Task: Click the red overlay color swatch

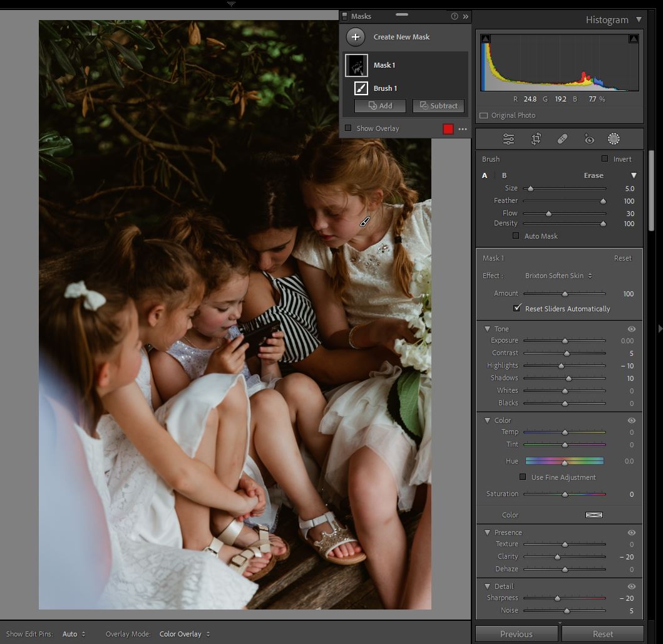Action: click(448, 129)
